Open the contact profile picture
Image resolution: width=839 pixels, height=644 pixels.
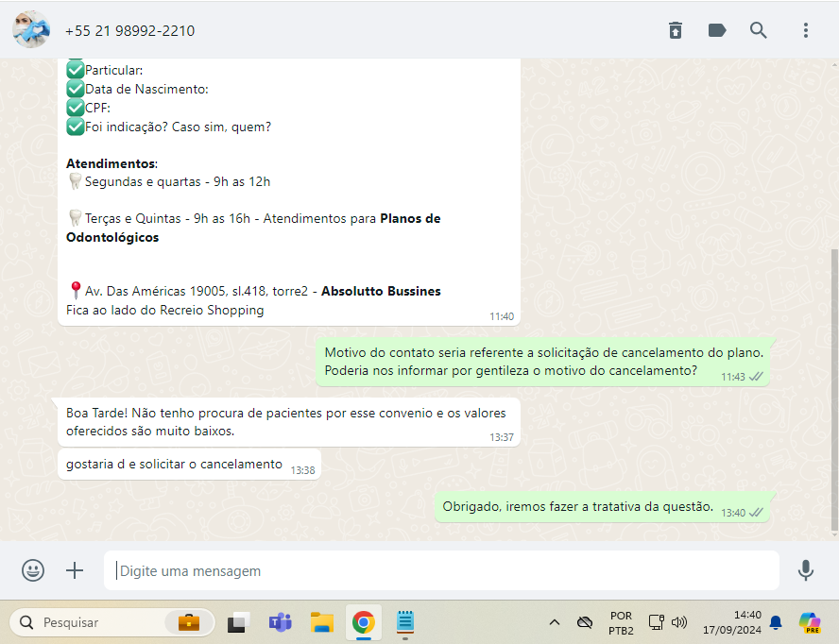pyautogui.click(x=31, y=30)
